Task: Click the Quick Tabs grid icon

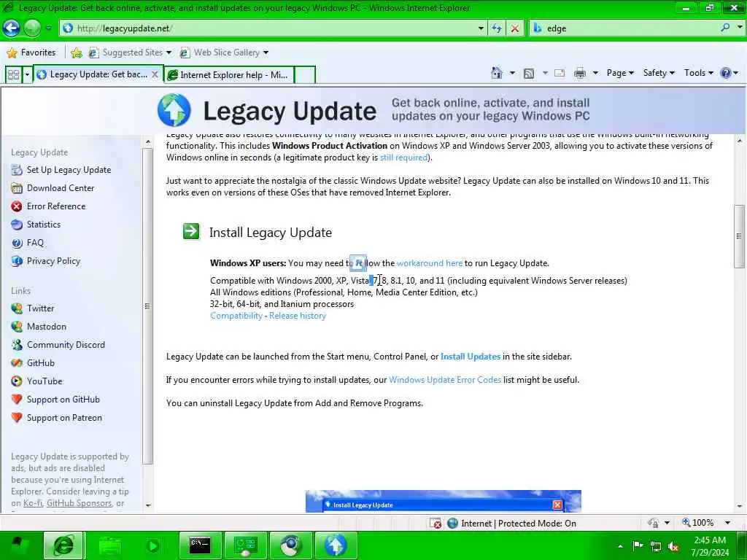Action: click(x=13, y=75)
